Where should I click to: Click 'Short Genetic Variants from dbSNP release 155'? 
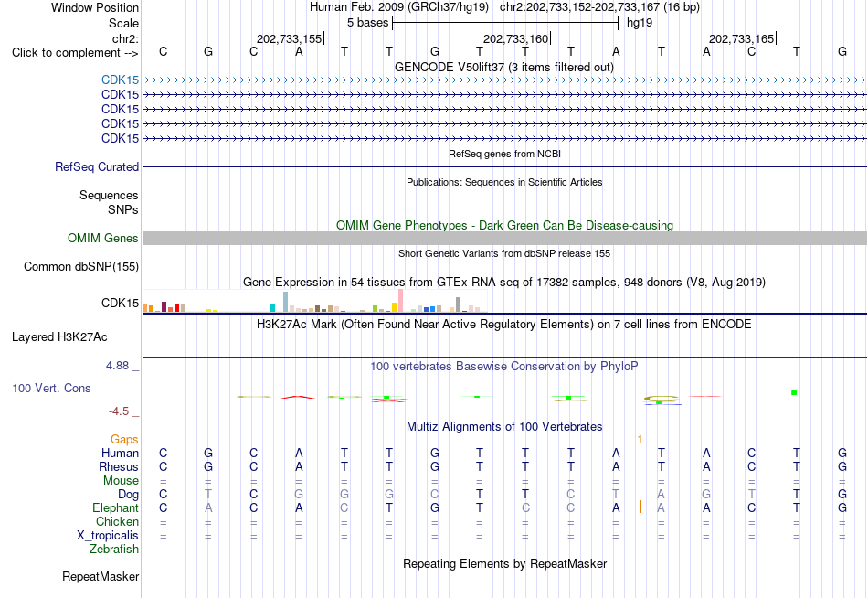click(504, 253)
